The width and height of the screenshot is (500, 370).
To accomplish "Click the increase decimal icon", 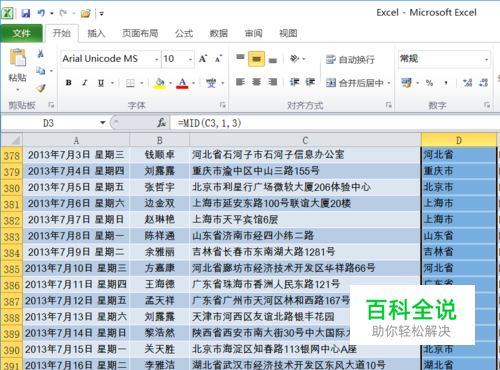I will click(x=468, y=83).
